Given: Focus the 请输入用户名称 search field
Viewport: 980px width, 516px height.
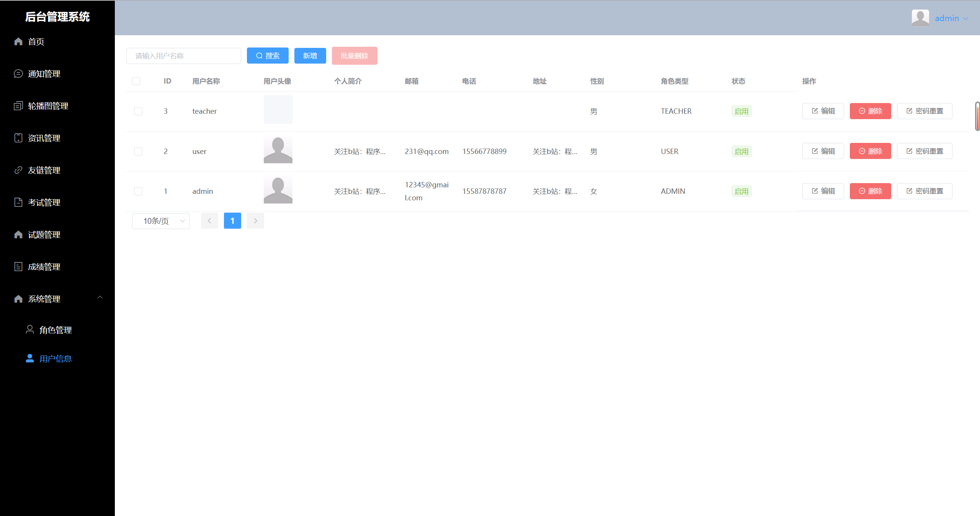Looking at the screenshot, I should pyautogui.click(x=184, y=56).
